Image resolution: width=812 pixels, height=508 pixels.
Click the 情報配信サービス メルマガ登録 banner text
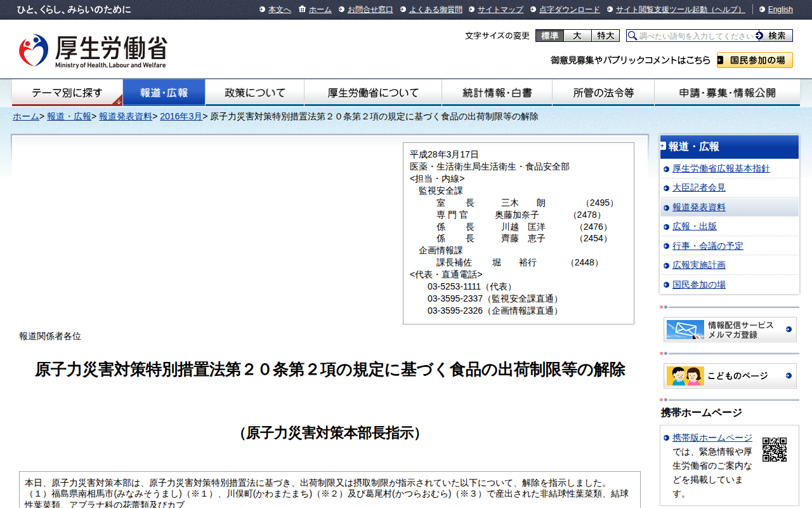[x=741, y=330]
